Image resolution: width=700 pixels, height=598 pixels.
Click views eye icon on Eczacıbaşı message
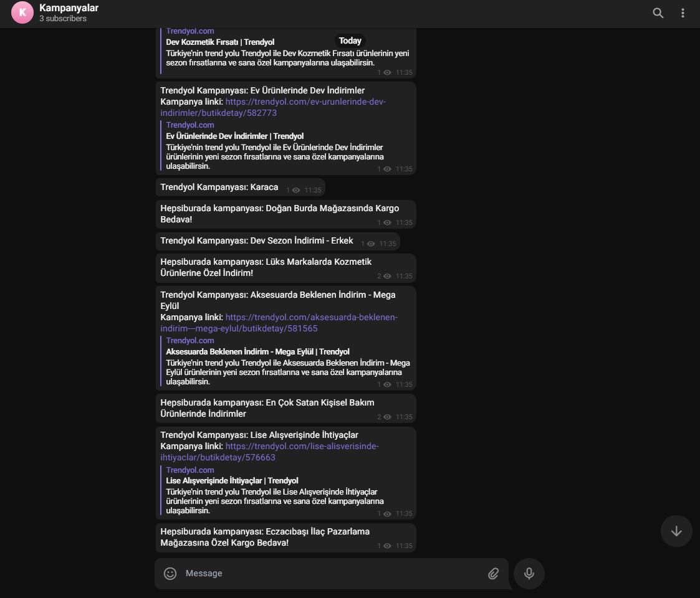point(387,546)
